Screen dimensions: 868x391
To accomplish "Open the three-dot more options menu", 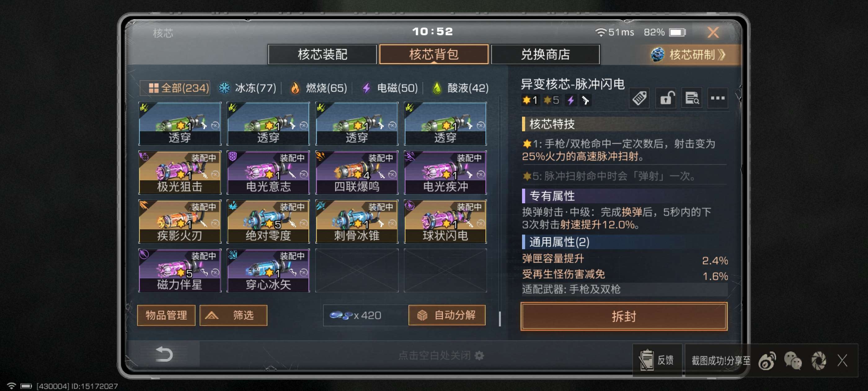I will tap(718, 98).
